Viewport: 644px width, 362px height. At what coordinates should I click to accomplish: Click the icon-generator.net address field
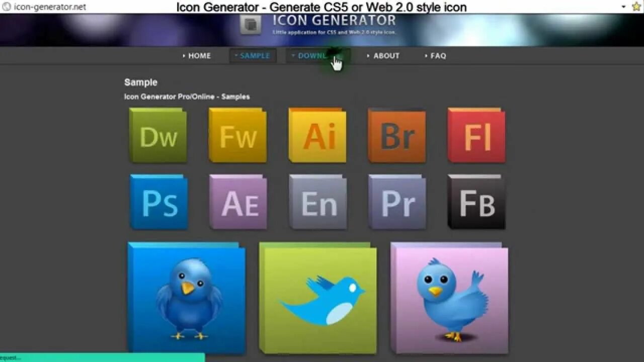(50, 7)
